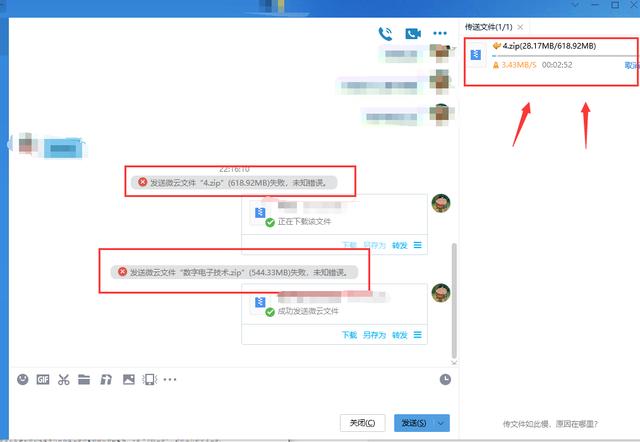This screenshot has height=442, width=640.
Task: Click the 4.zip(28.17MB/618.92MB) file name
Action: point(549,46)
